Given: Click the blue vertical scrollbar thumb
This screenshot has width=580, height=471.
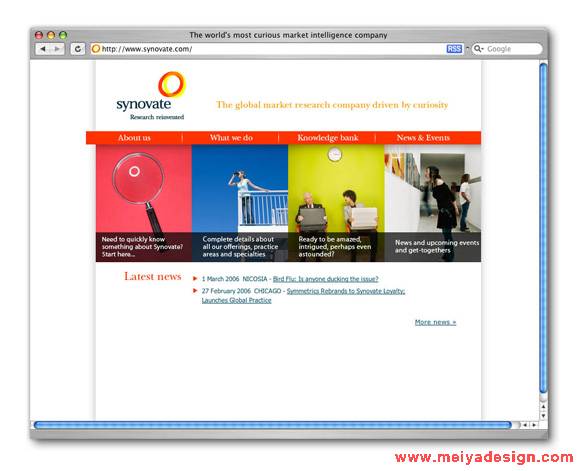Looking at the screenshot, I should click(x=543, y=228).
